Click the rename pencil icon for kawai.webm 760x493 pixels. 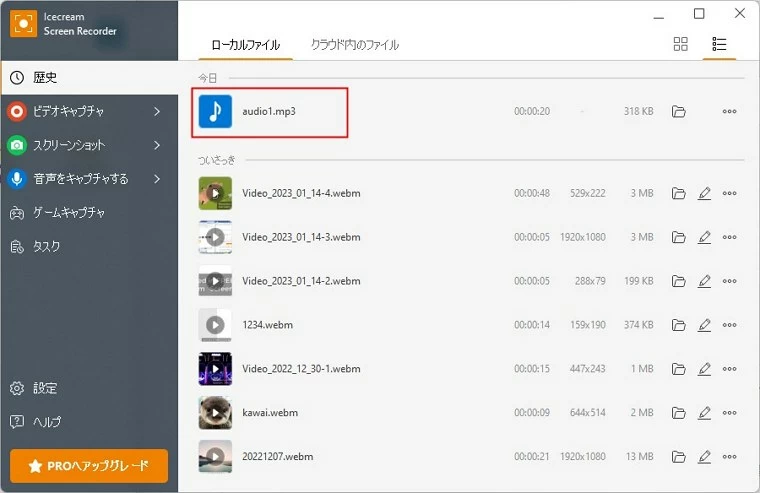tap(704, 413)
